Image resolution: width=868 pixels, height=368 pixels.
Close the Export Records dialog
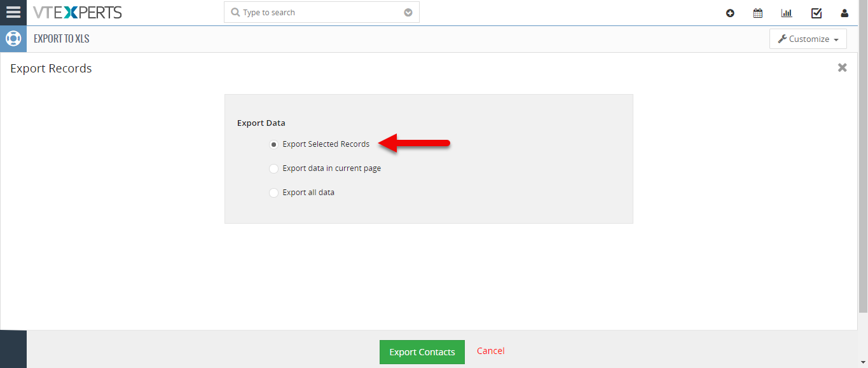click(x=843, y=67)
